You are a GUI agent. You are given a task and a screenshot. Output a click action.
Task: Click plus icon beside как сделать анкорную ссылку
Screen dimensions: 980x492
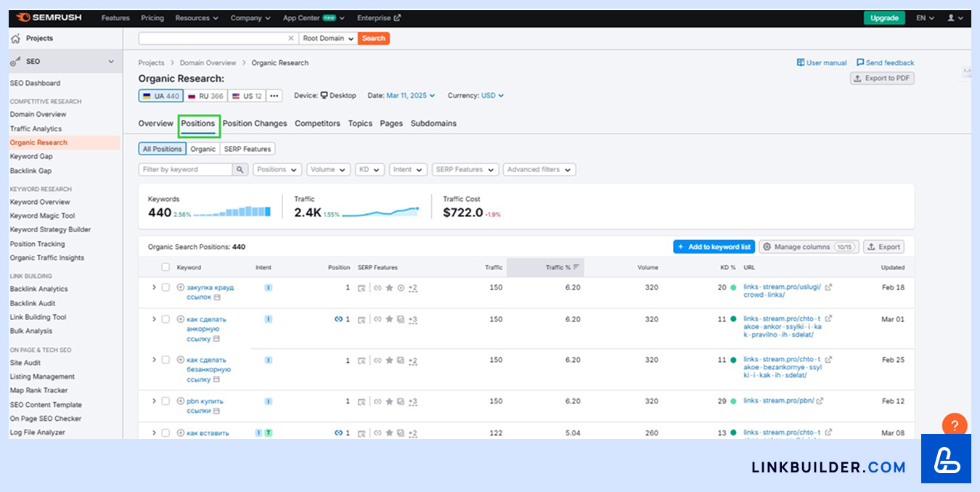click(x=181, y=319)
